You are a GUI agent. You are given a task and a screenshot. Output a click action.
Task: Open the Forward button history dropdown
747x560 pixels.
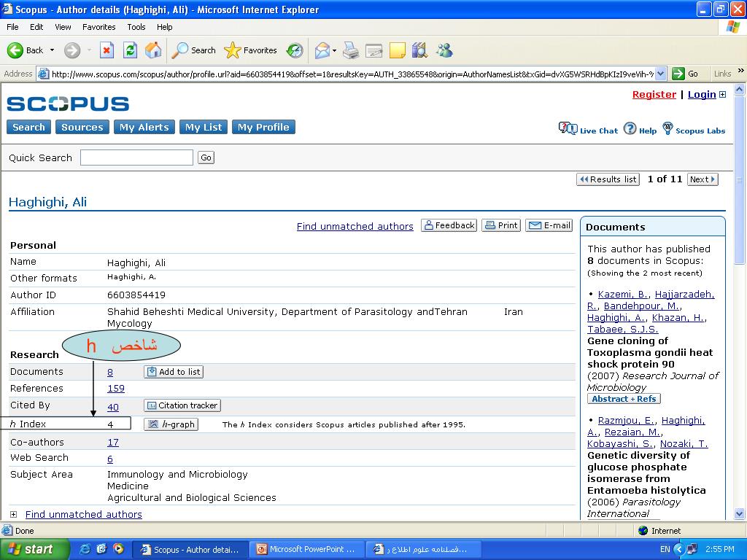[x=89, y=50]
